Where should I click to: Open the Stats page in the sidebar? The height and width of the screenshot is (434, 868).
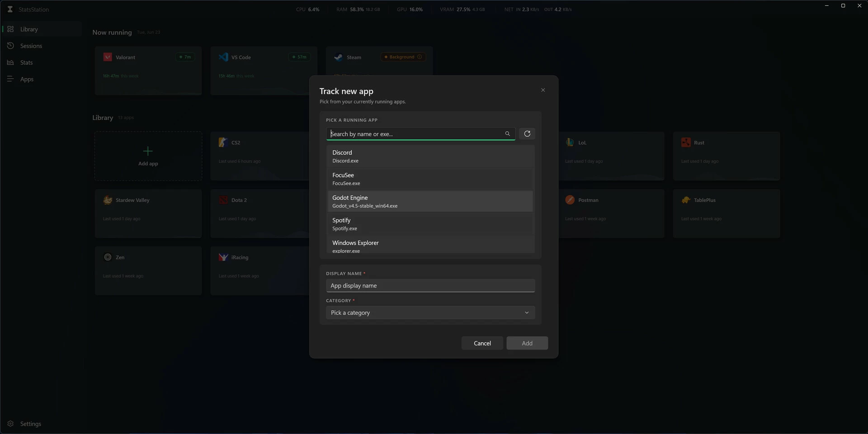(x=42, y=62)
